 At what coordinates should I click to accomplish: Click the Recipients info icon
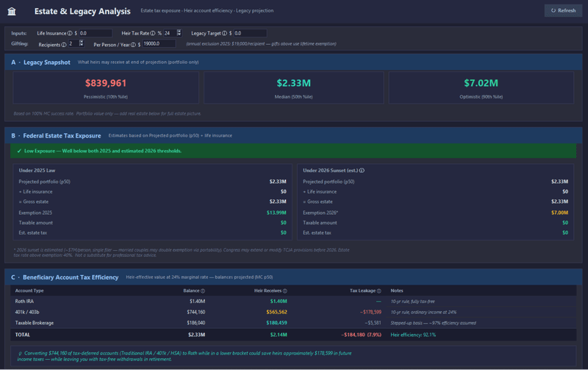tap(64, 45)
